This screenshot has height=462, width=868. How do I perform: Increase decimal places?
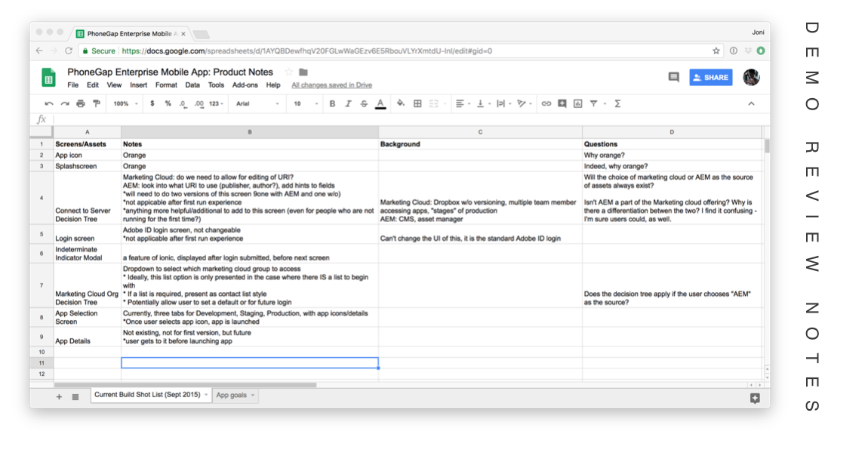click(x=199, y=103)
